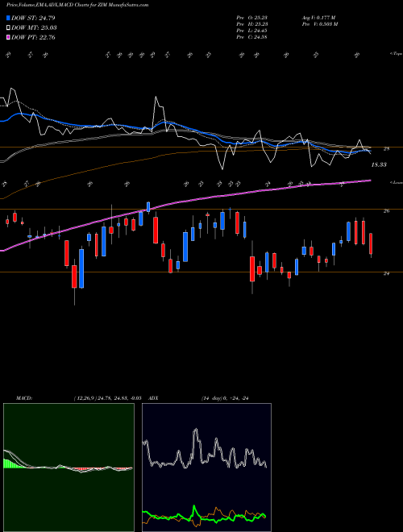
Task: Click the DOW PT: 22.76 label
Action: click(33, 38)
